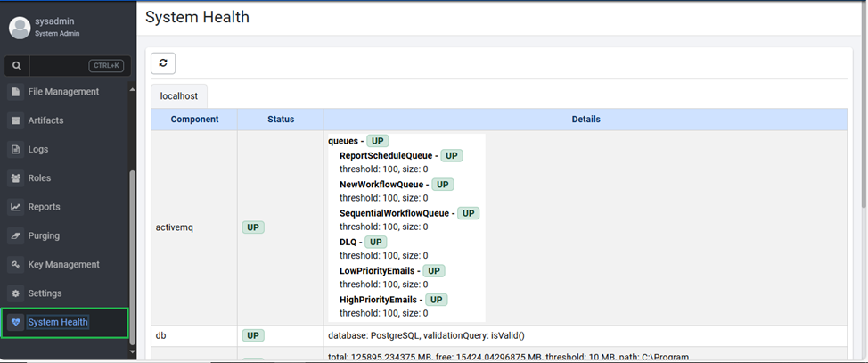Click the System Health page heading
Screen dimensions: 868x363
197,17
